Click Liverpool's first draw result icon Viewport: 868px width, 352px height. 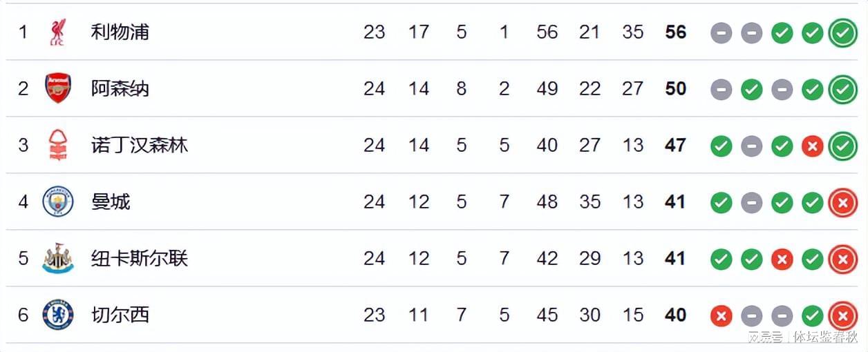tap(721, 32)
